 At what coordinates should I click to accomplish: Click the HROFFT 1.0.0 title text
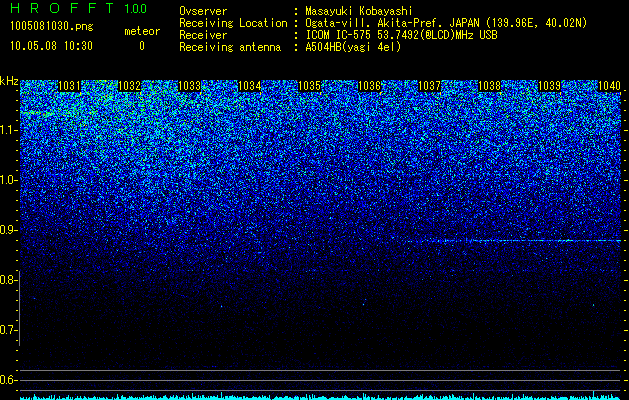click(78, 8)
